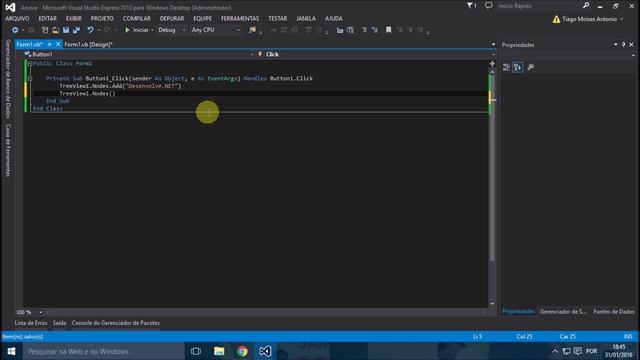
Task: Collapse the Button1_Click sub region
Action: 30,78
